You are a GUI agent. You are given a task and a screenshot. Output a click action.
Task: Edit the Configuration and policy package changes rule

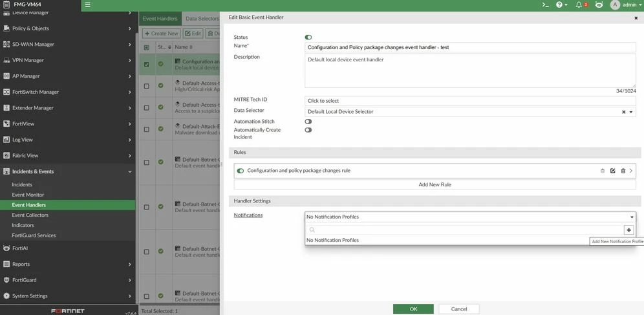pos(612,171)
